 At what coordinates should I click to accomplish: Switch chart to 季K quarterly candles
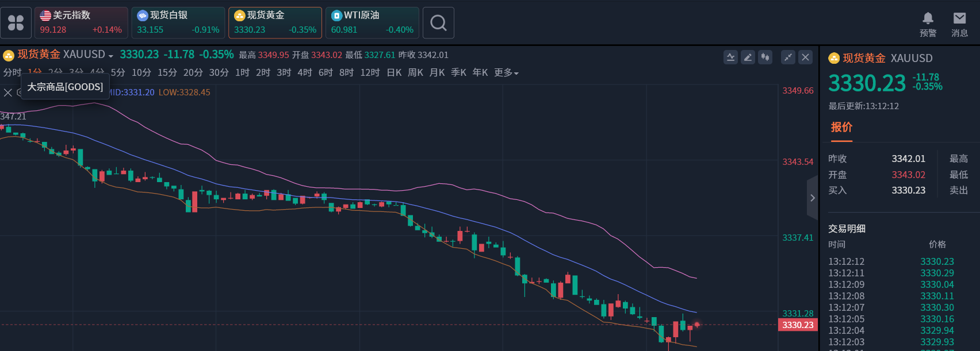458,73
